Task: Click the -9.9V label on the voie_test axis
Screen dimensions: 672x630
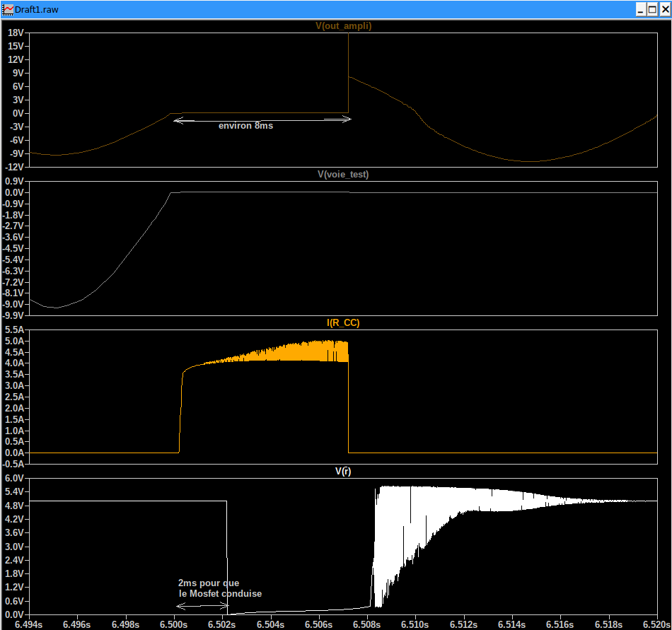Action: [x=13, y=315]
